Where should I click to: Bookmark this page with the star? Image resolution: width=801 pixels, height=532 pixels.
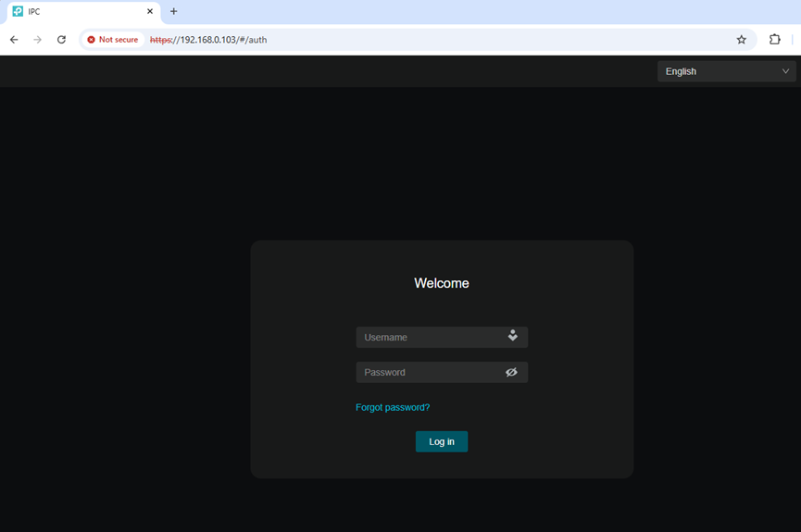coord(741,39)
